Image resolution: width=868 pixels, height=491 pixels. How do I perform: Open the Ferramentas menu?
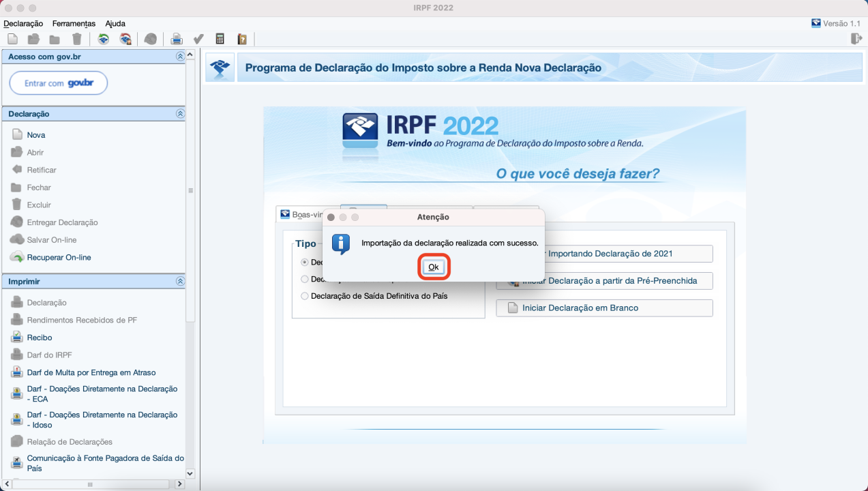(x=74, y=24)
